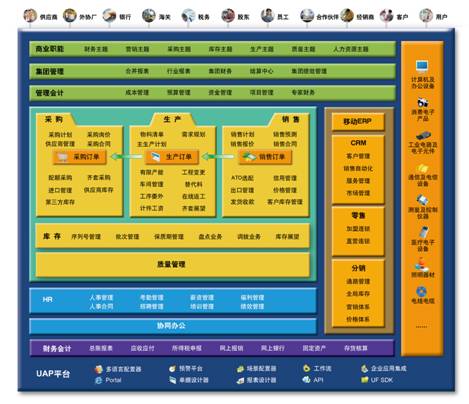Open the 计算机及办公设备 monitor icon
This screenshot has width=469, height=404.
coord(422,66)
